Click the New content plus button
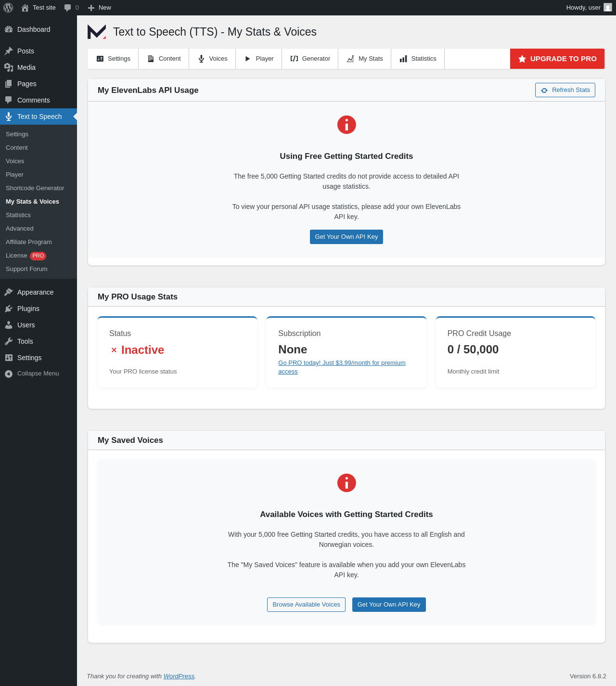616x686 pixels. coord(99,8)
